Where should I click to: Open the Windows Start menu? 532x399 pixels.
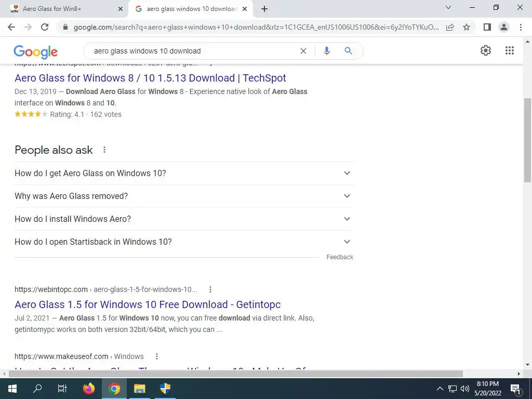pos(12,389)
